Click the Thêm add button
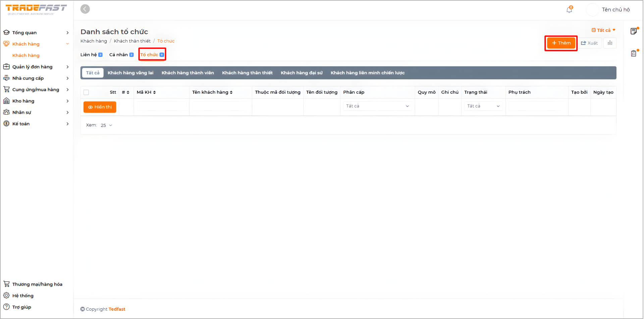644x319 pixels. [x=561, y=43]
